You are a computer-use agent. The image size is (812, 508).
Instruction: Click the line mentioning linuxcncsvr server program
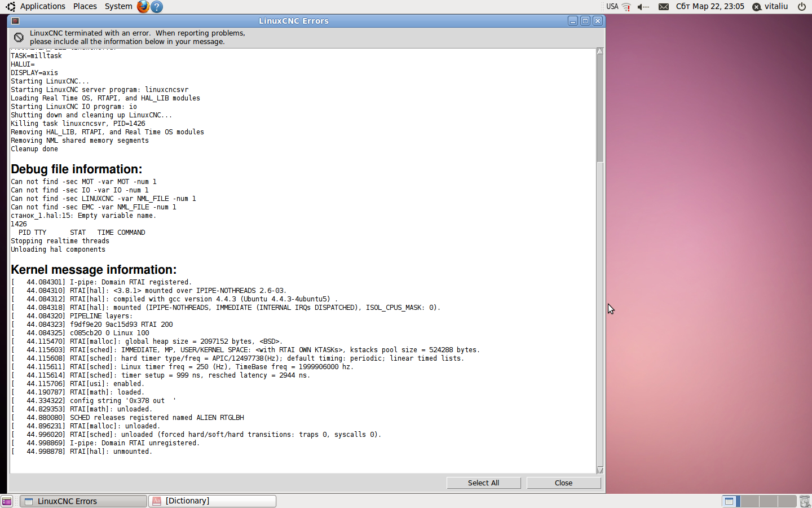coord(100,90)
